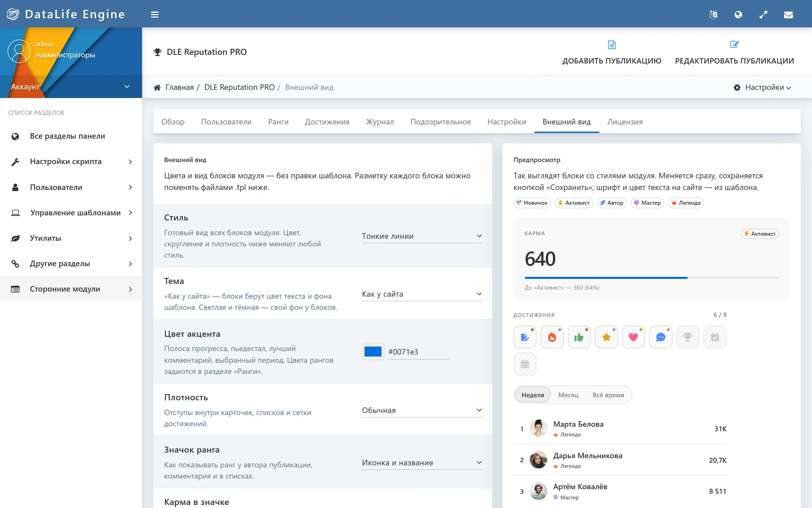Switch to the Ранги tab
This screenshot has height=508, width=812.
click(x=278, y=122)
